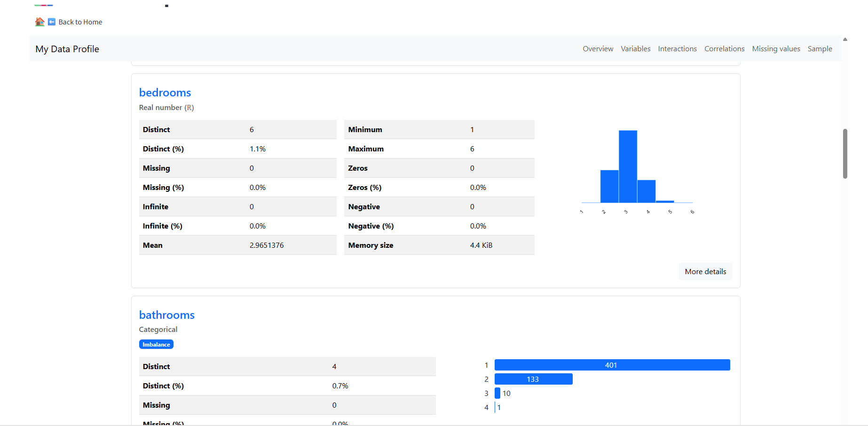
Task: Go to the Variables section
Action: [635, 49]
